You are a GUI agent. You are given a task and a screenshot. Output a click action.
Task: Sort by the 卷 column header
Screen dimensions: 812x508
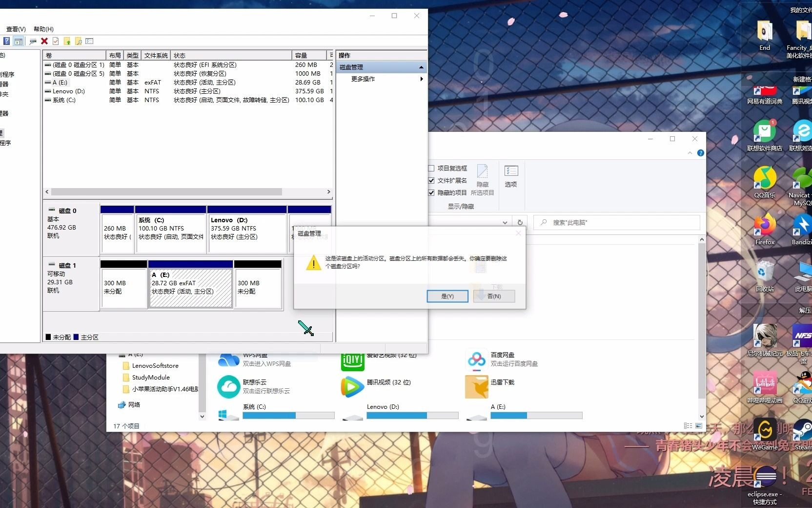tap(74, 55)
